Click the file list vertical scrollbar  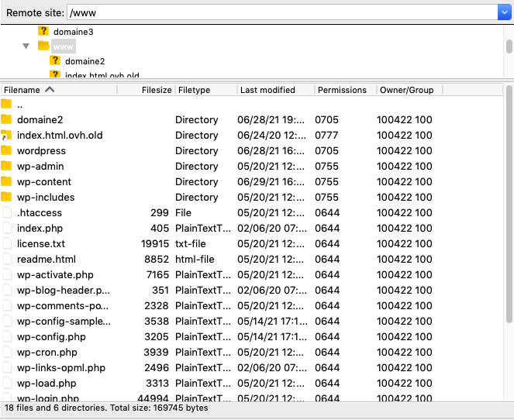(509, 209)
